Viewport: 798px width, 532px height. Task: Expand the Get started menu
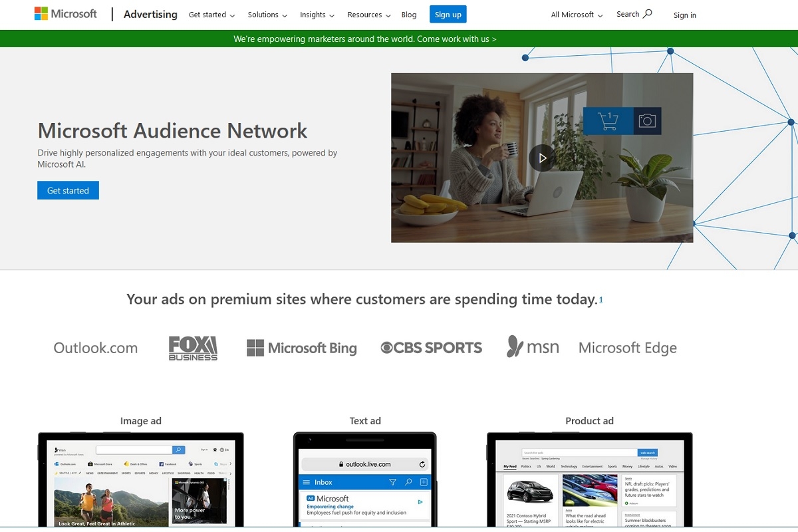click(211, 15)
